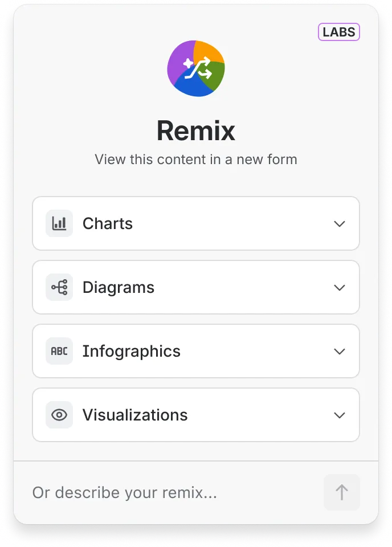Click the LABS badge
The height and width of the screenshot is (547, 392).
pos(338,32)
